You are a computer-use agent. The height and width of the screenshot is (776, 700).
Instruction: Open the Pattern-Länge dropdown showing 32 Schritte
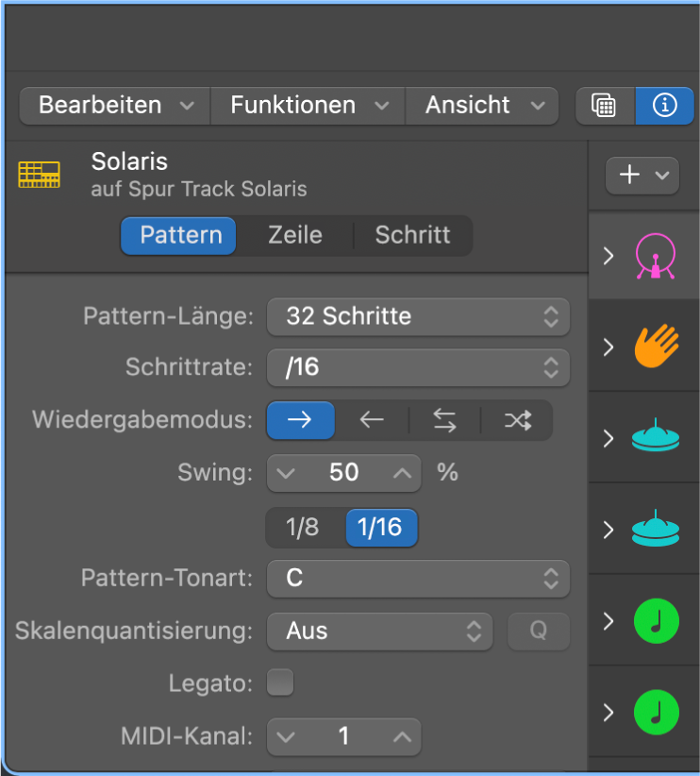coord(418,317)
